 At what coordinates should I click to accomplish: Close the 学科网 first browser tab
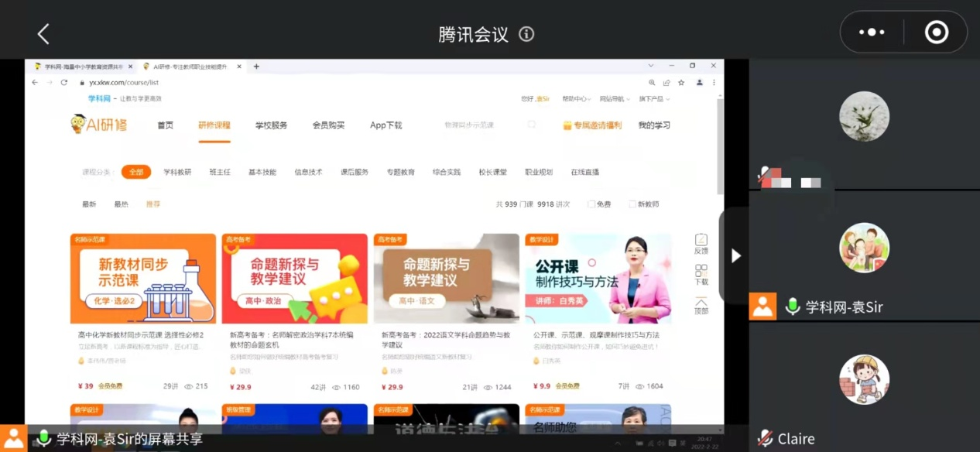click(129, 67)
